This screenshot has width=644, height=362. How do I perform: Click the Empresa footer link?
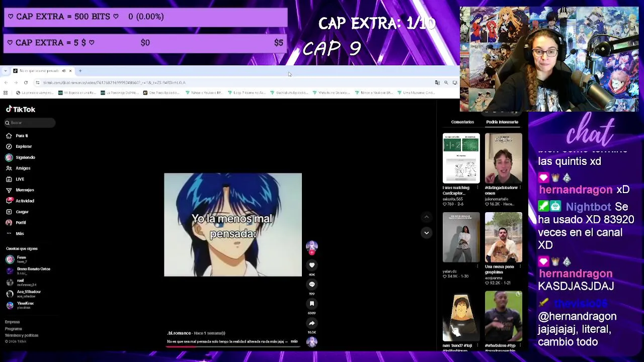click(13, 322)
